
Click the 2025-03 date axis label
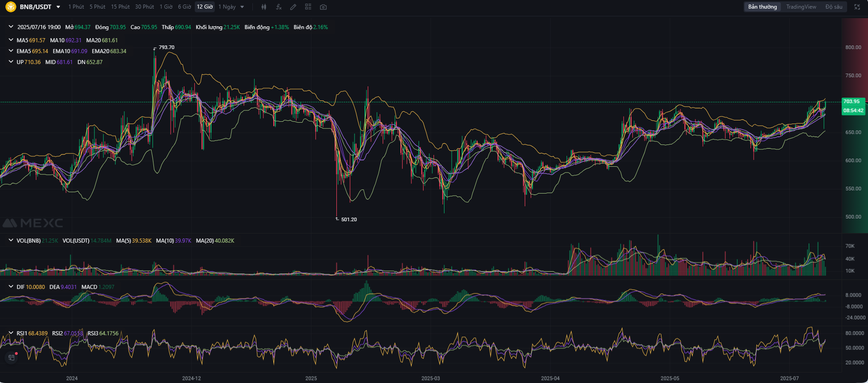[430, 378]
